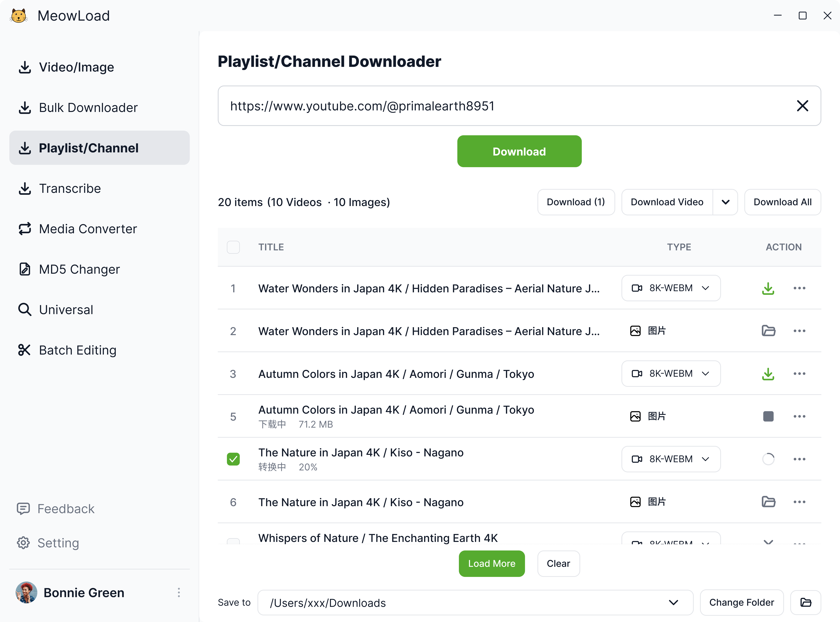The height and width of the screenshot is (622, 840).
Task: Uncheck The Nature in Japan Kiso video
Action: coord(233,459)
